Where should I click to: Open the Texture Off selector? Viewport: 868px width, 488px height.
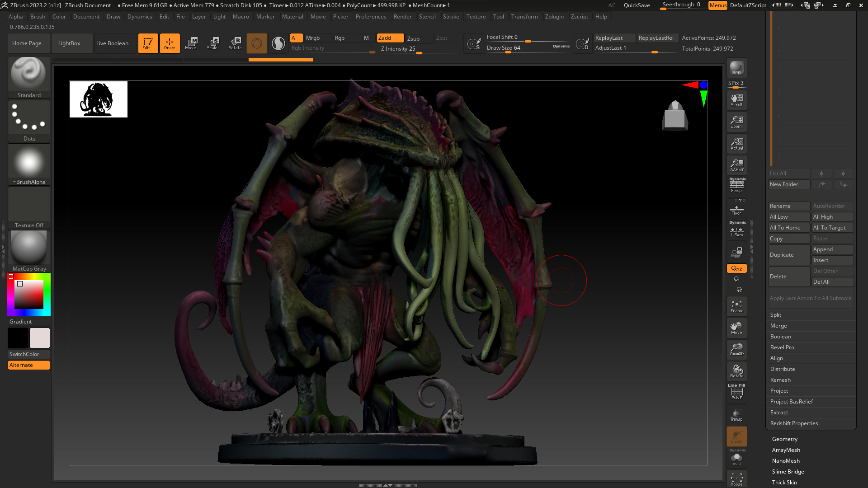pyautogui.click(x=29, y=207)
